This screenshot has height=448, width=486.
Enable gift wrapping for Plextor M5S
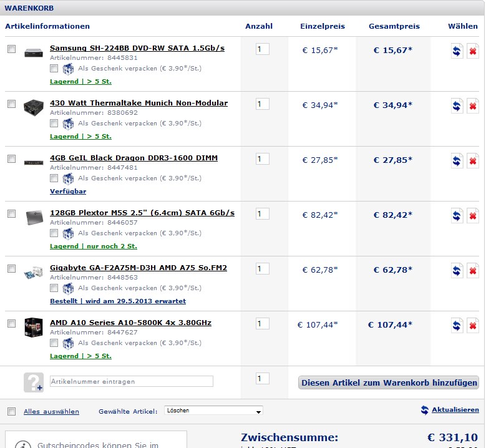pyautogui.click(x=54, y=233)
